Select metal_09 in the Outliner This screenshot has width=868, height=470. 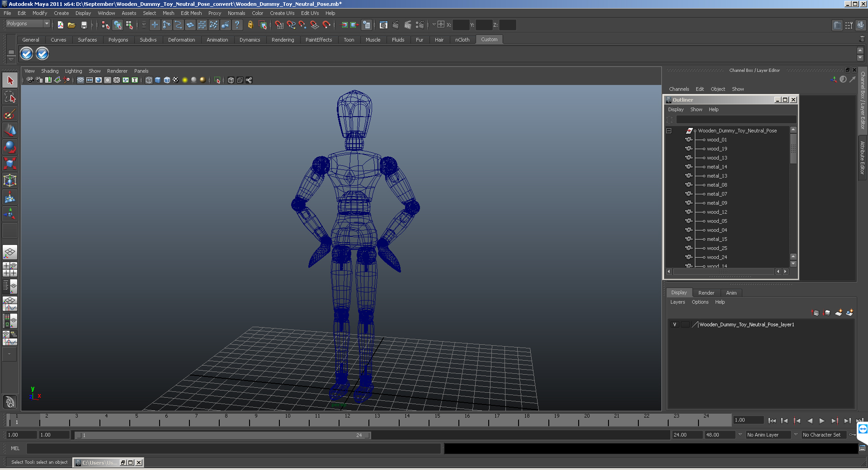point(717,203)
